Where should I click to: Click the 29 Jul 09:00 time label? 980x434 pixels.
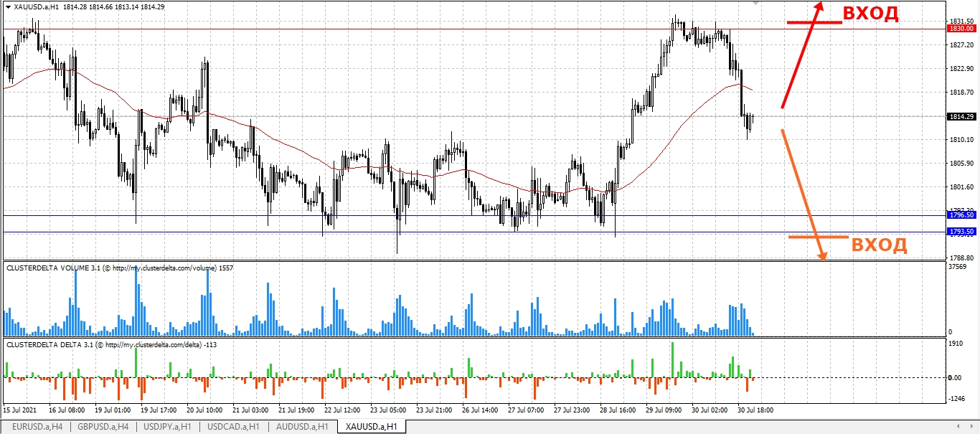(664, 410)
